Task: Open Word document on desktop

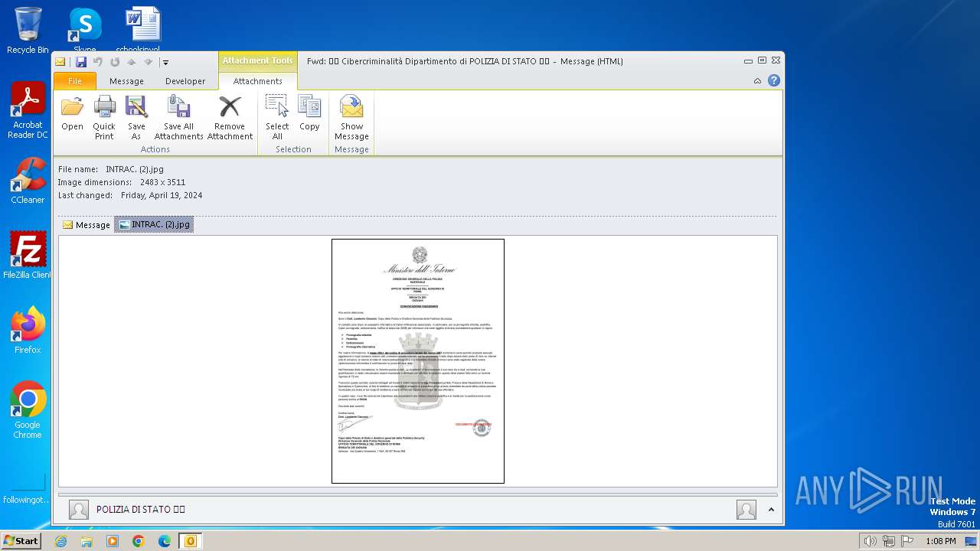Action: [143, 31]
